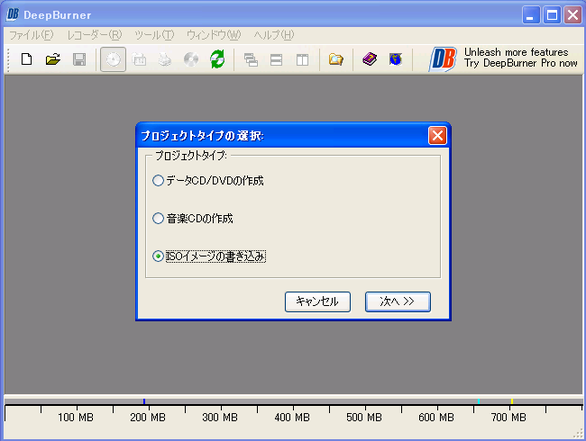The image size is (586, 441).
Task: Open the ファイル(F) menu
Action: tap(31, 35)
